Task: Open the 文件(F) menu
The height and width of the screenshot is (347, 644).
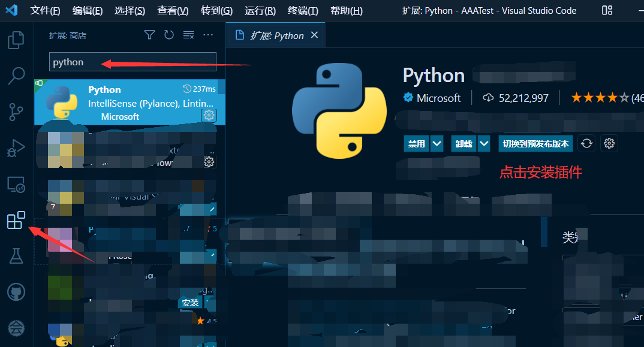Action: click(45, 11)
